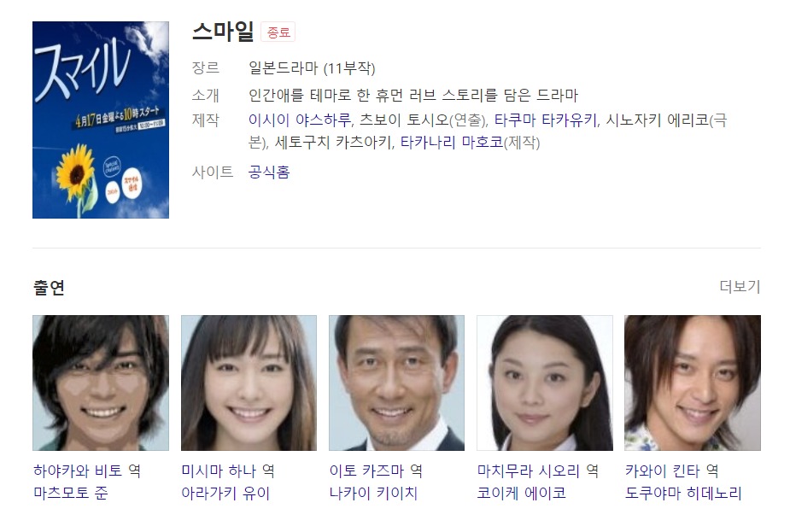Open the 아라가키 유이 actor name link
This screenshot has height=532, width=790.
(x=225, y=493)
